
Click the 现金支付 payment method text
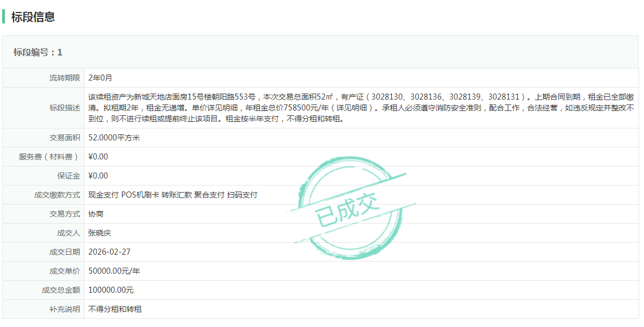coord(103,195)
